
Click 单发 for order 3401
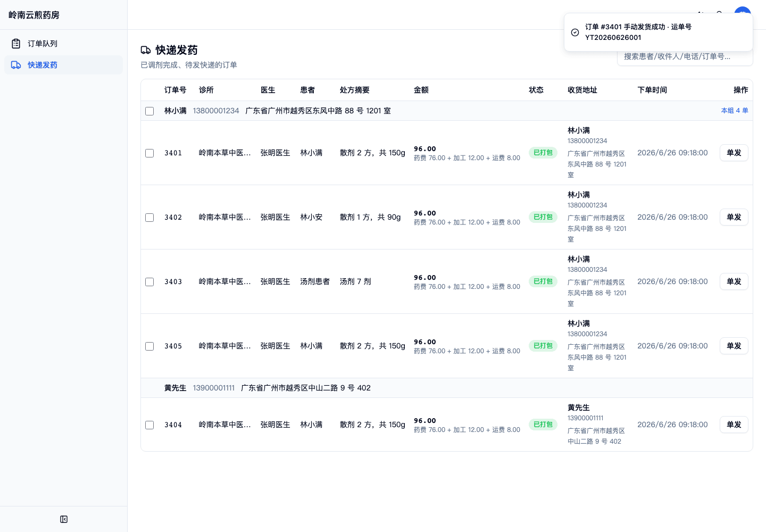(x=734, y=153)
